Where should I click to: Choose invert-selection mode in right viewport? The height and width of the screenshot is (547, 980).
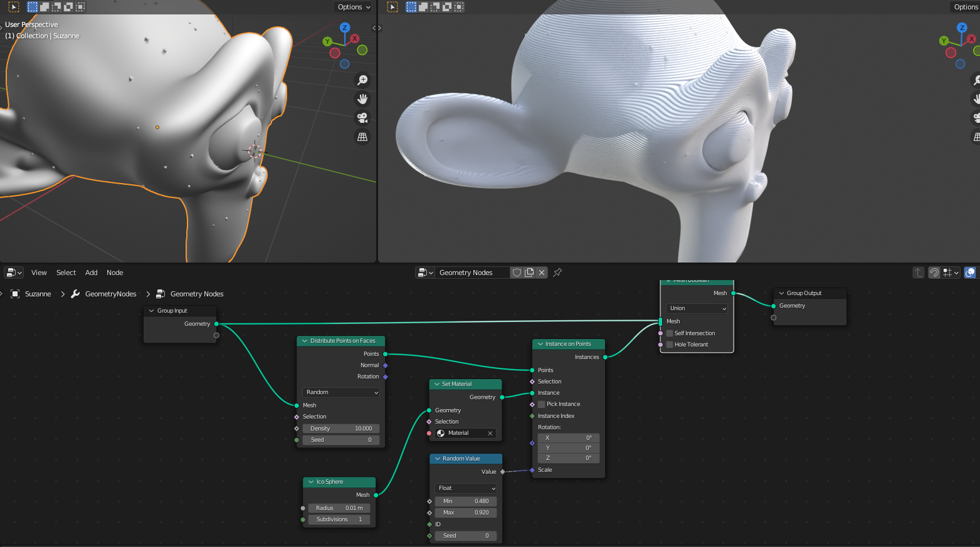tap(447, 7)
